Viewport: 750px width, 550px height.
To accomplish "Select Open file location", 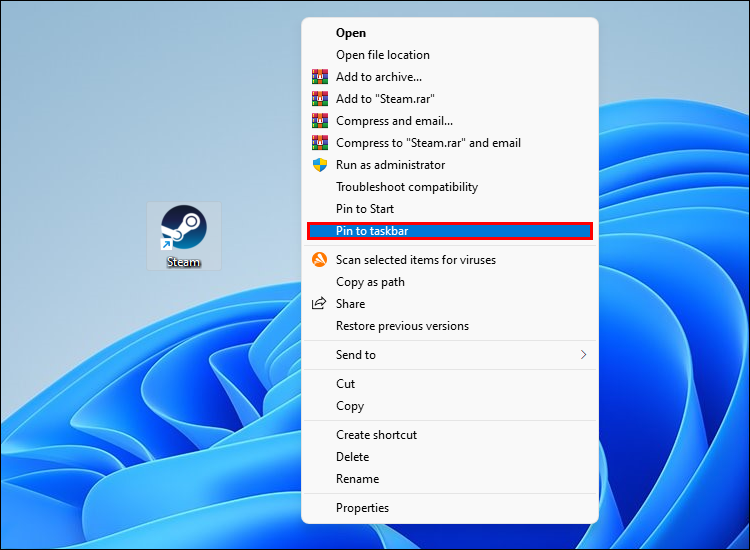I will pyautogui.click(x=450, y=55).
